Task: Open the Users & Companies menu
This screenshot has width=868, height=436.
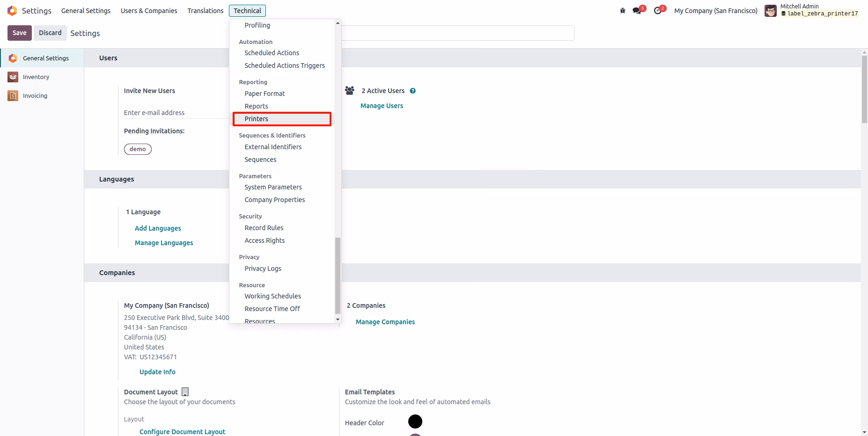Action: pyautogui.click(x=149, y=11)
